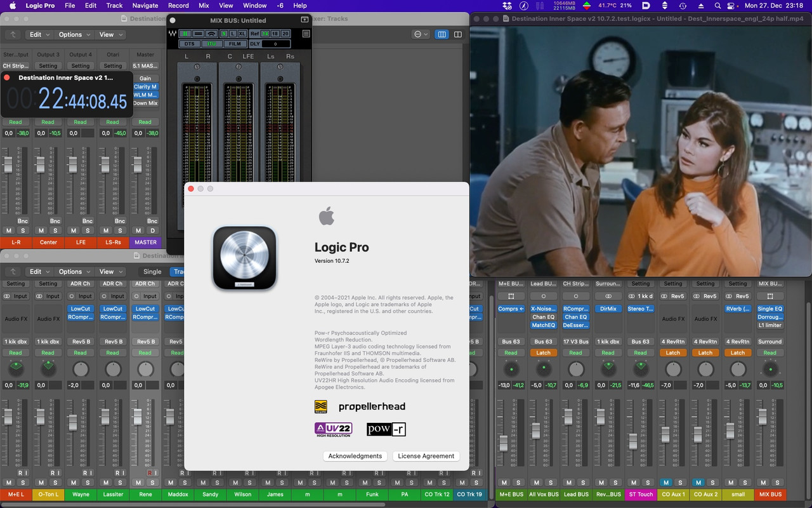812x508 pixels.
Task: Open the plugin menu list icon in MIX BUS window
Action: click(x=306, y=34)
